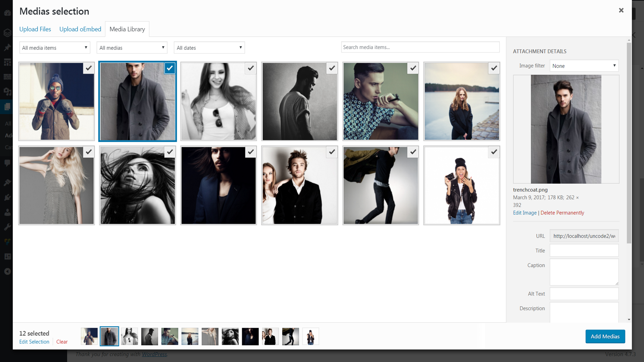
Task: Open the Image filter None dropdown
Action: click(x=584, y=66)
